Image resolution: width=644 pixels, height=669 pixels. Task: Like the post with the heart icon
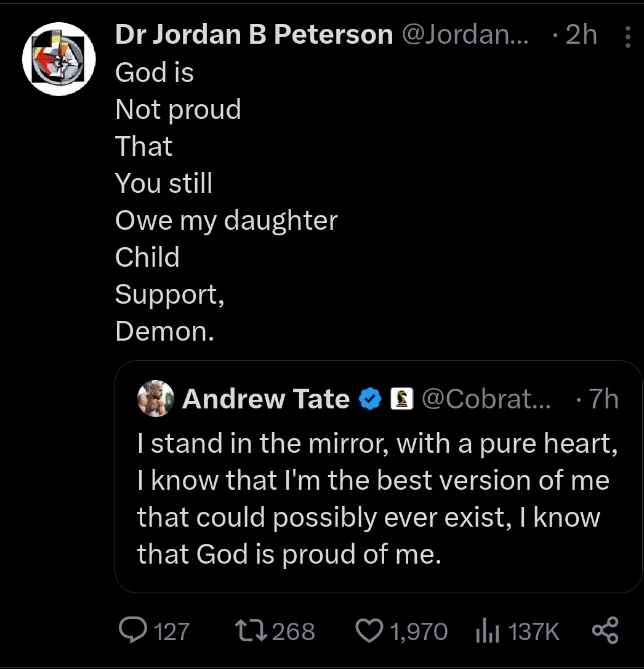tap(370, 631)
